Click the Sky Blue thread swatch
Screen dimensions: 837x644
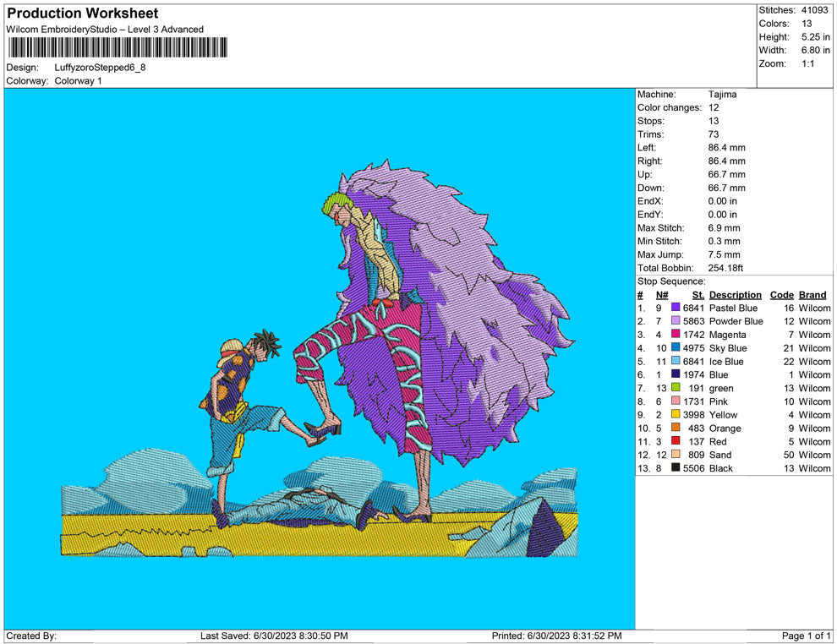[x=676, y=348]
